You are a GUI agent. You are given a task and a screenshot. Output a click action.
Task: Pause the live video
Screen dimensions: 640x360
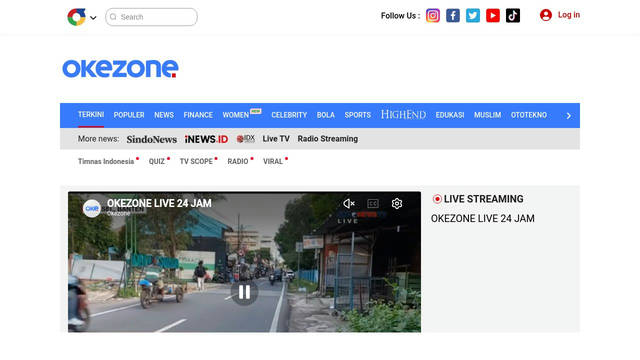244,292
